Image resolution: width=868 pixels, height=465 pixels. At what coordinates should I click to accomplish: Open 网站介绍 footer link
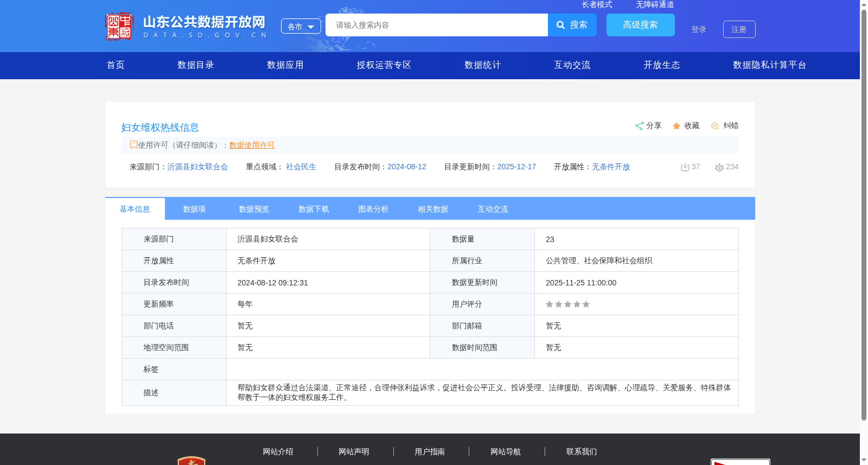pyautogui.click(x=278, y=451)
